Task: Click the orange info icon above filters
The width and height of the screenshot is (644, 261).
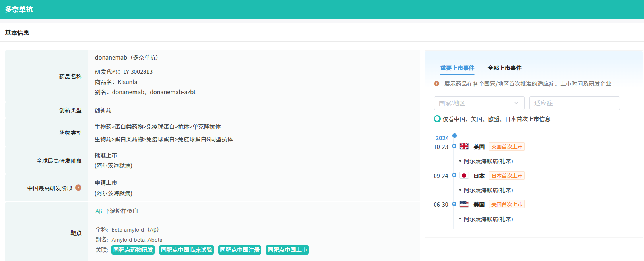Action: click(436, 83)
